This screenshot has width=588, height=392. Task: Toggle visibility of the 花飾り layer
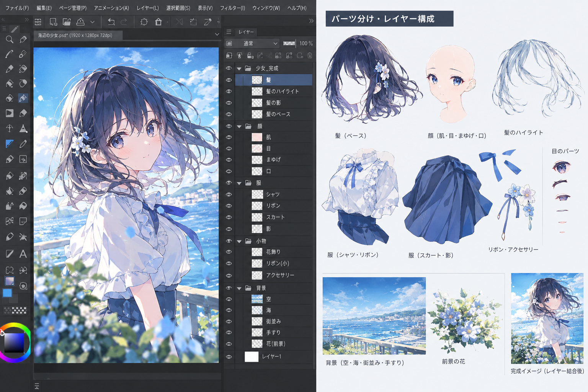[x=229, y=252]
